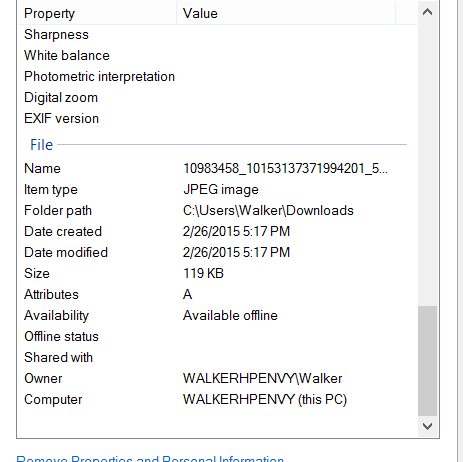Select the Photometric interpretation row
This screenshot has width=463, height=462.
pyautogui.click(x=217, y=77)
